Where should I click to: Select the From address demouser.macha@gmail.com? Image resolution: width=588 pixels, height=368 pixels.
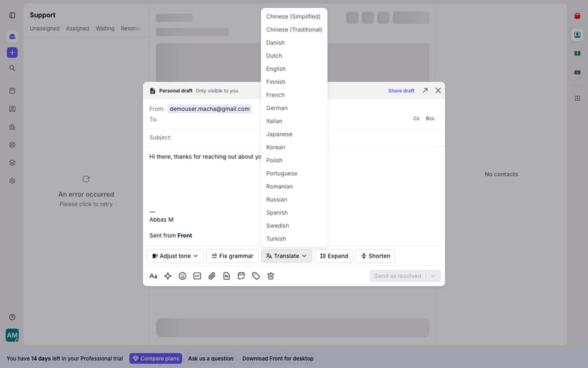pos(209,109)
